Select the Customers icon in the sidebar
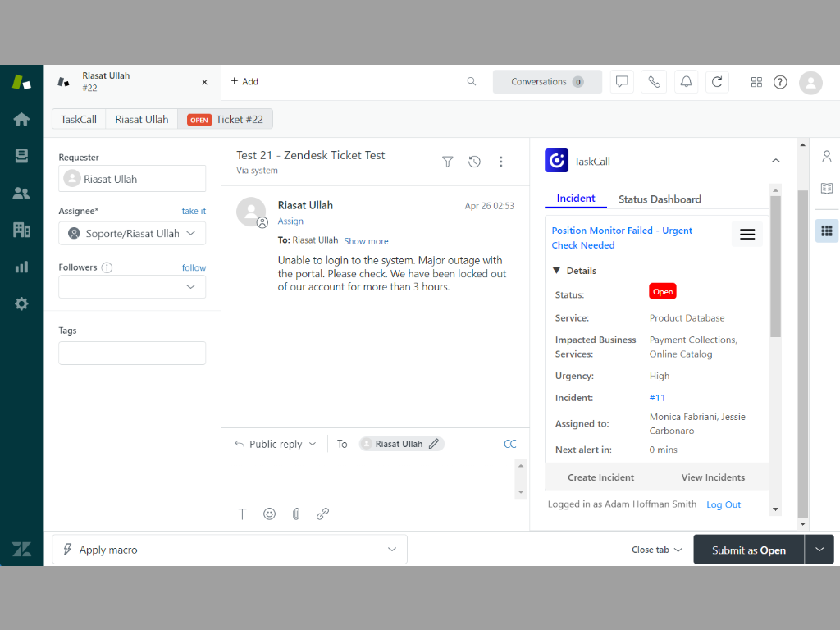This screenshot has width=840, height=630. 21,192
